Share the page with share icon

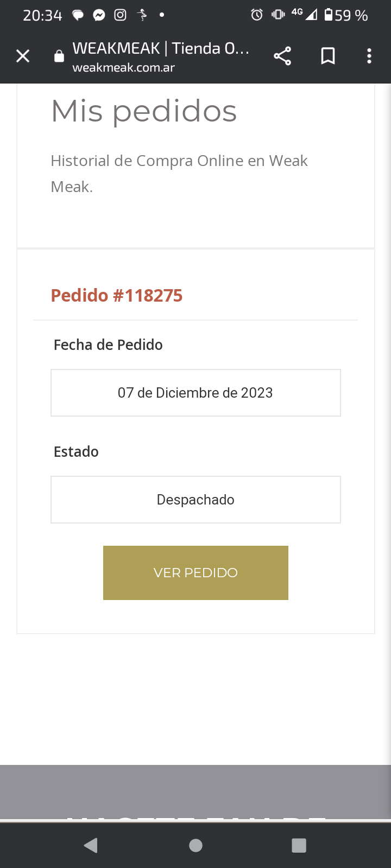(282, 56)
